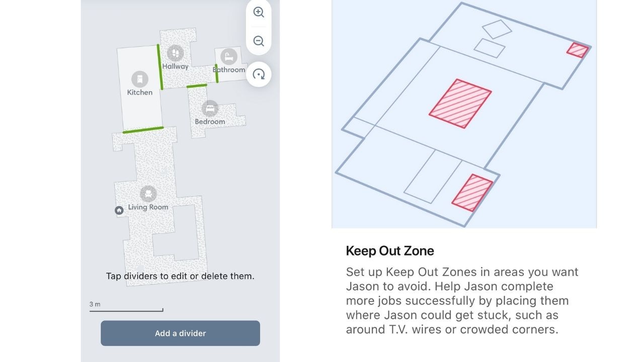644x362 pixels.
Task: Rotate the map with the circular arrow icon
Action: [x=259, y=74]
